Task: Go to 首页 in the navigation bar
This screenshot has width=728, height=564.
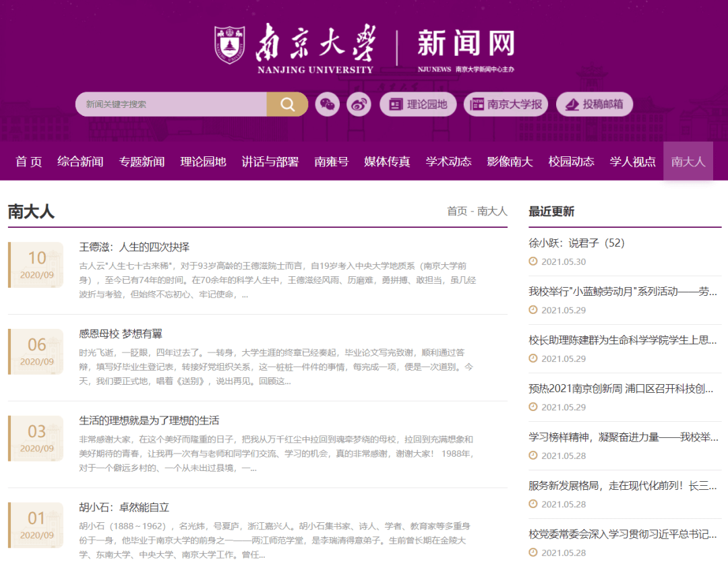Action: [29, 162]
